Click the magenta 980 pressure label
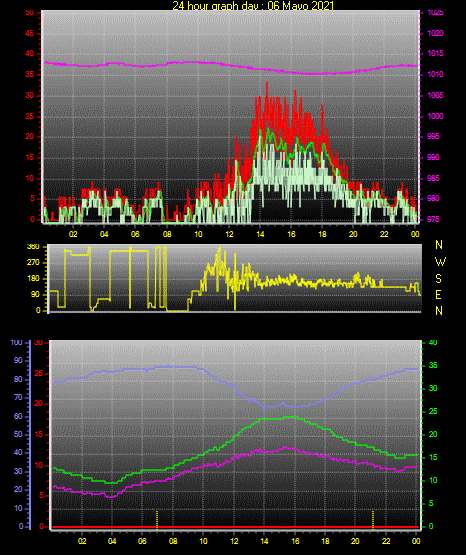This screenshot has height=555, width=466. (433, 198)
